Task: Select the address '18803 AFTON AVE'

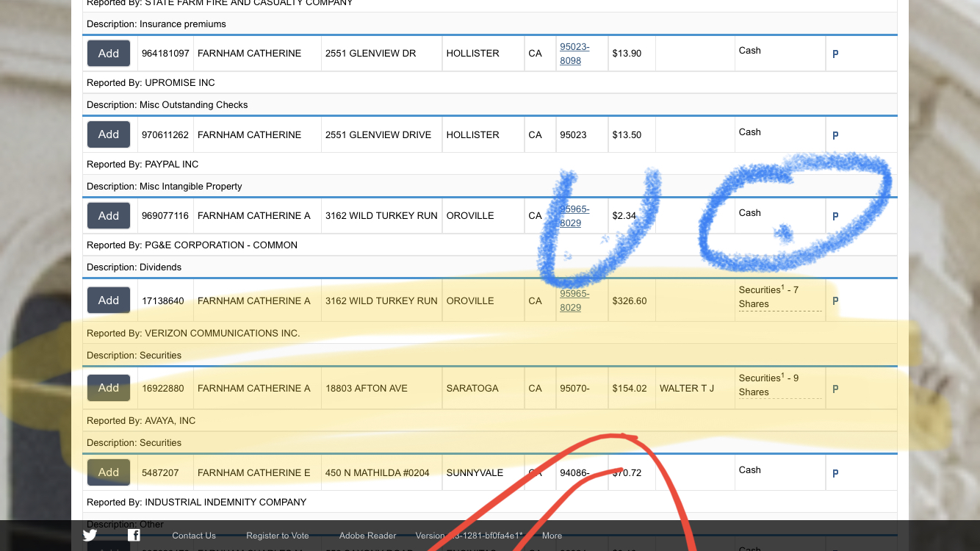Action: point(367,389)
